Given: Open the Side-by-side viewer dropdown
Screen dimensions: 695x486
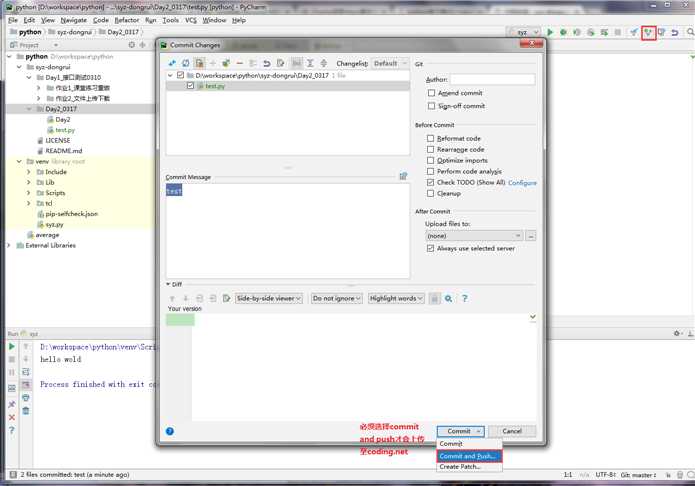Looking at the screenshot, I should [x=269, y=298].
